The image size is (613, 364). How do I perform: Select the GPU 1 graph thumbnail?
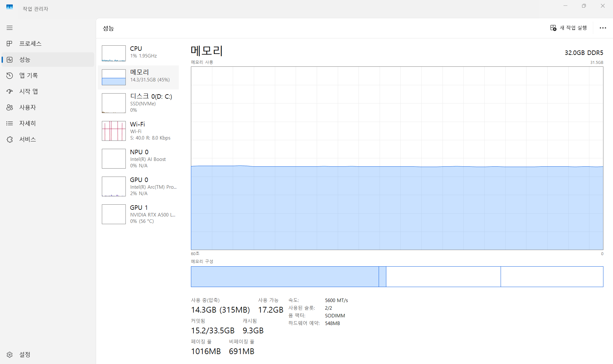114,214
